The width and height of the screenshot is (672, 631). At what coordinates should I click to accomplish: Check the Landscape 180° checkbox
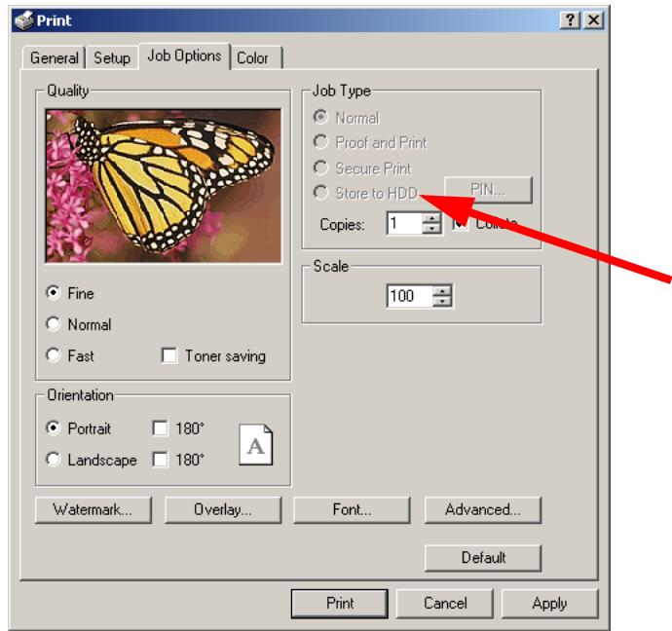coord(161,460)
